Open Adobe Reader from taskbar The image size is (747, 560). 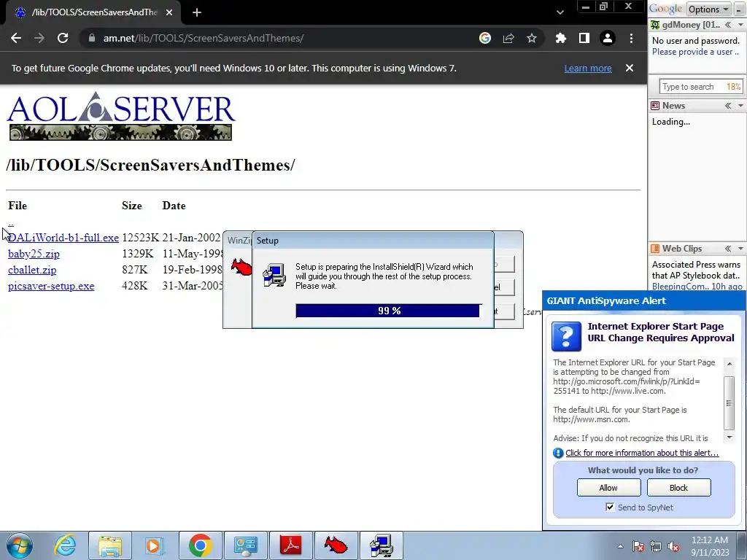click(x=290, y=545)
